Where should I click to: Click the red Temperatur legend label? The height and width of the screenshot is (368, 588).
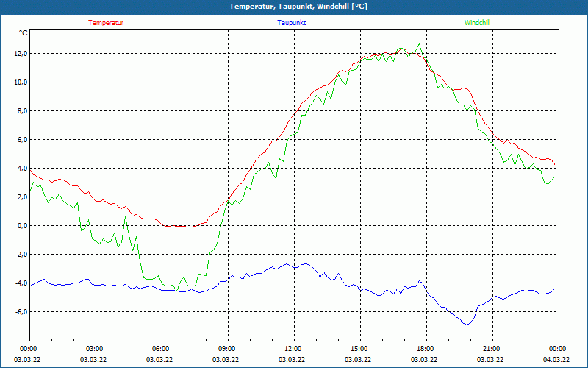pyautogui.click(x=106, y=23)
